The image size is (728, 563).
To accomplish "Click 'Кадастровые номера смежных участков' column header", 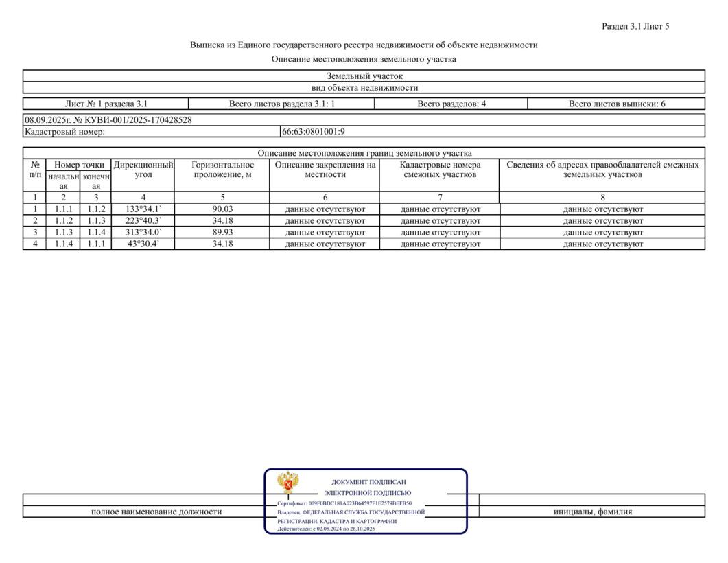I will 440,170.
